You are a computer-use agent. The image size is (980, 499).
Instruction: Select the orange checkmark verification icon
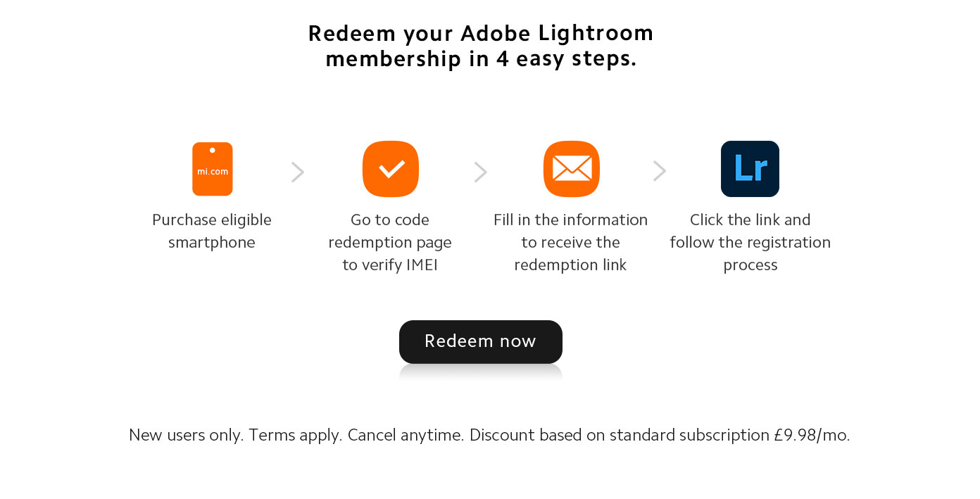390,169
